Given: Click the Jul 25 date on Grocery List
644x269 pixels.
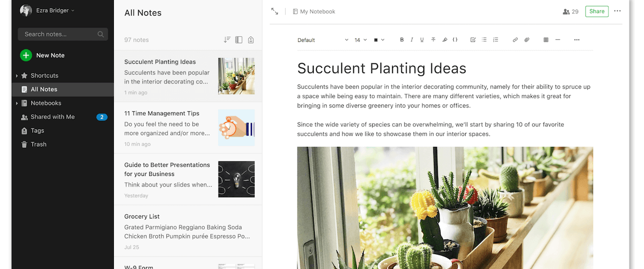Looking at the screenshot, I should 132,247.
